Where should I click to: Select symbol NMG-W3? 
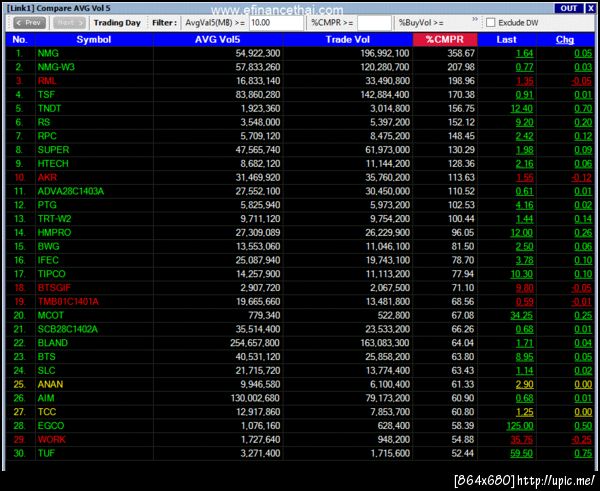coord(56,67)
